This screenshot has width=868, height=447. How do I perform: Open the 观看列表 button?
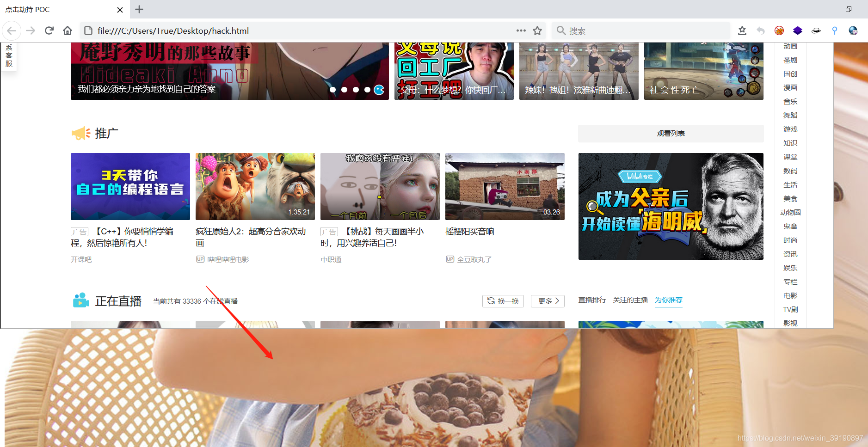pos(671,134)
